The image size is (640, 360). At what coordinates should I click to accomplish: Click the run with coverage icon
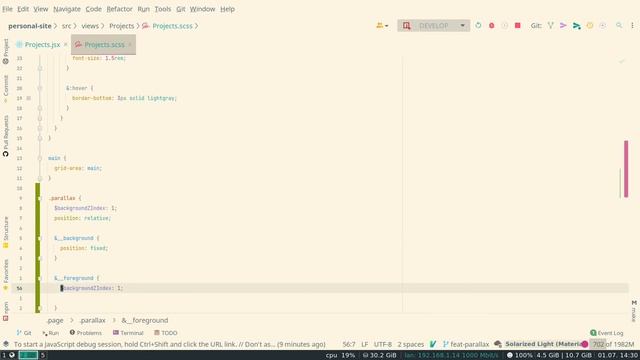[x=504, y=25]
